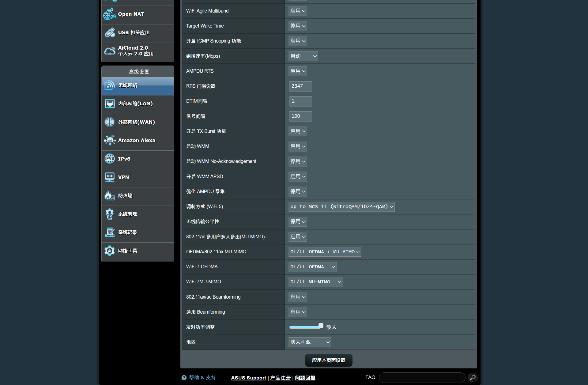Open 系统管理 in the sidebar menu
The width and height of the screenshot is (588, 385).
pos(128,214)
